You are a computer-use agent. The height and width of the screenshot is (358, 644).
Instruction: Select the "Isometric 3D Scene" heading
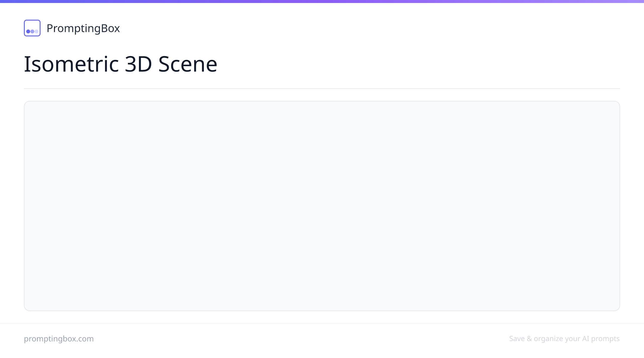pyautogui.click(x=120, y=64)
